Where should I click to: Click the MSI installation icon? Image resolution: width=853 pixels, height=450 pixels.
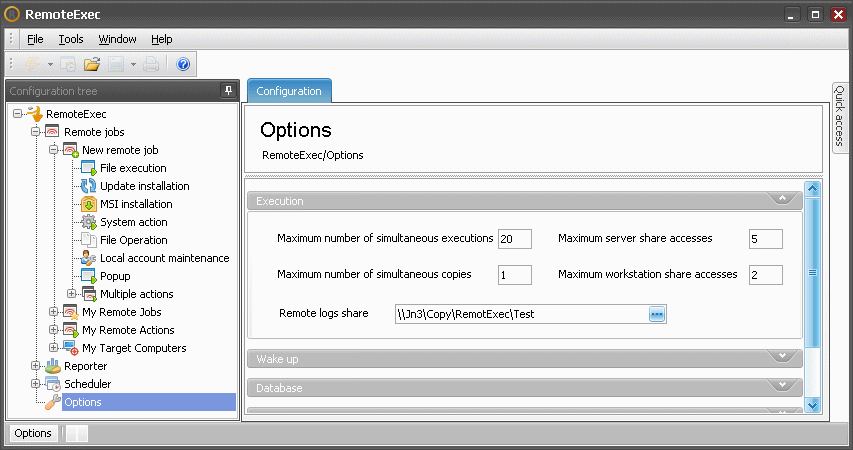pyautogui.click(x=89, y=204)
